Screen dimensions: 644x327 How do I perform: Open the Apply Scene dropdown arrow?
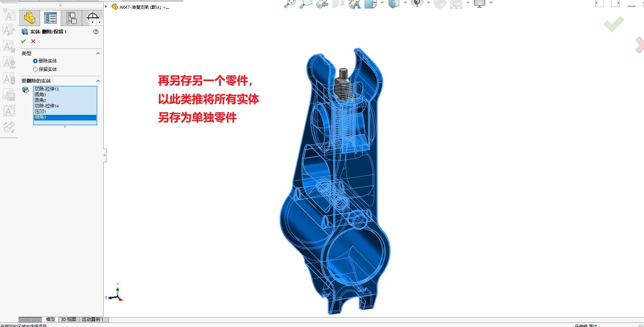[x=468, y=3]
